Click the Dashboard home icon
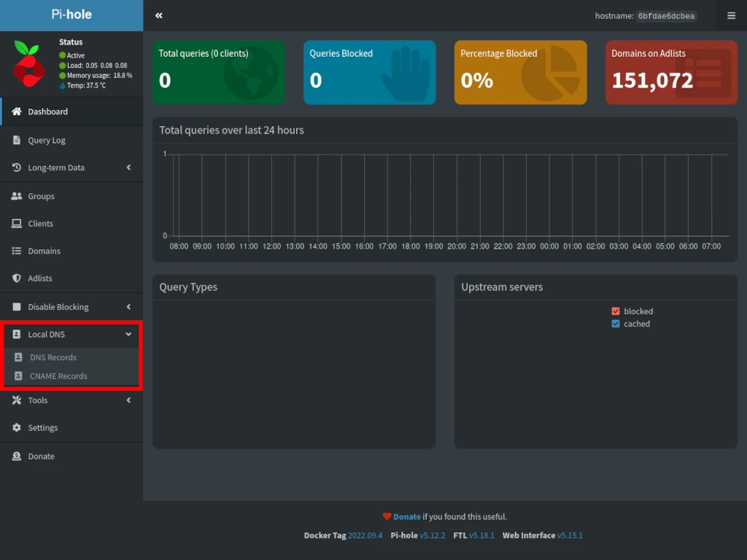 (17, 112)
